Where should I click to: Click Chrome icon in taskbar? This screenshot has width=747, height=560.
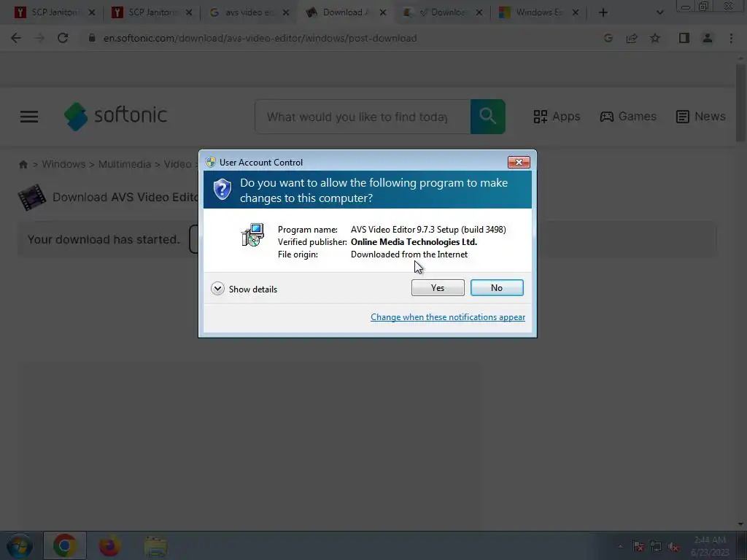tap(64, 545)
